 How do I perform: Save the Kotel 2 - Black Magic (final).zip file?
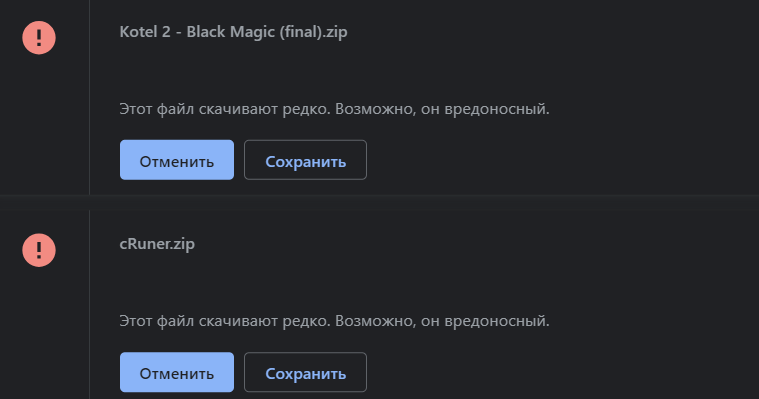(305, 160)
